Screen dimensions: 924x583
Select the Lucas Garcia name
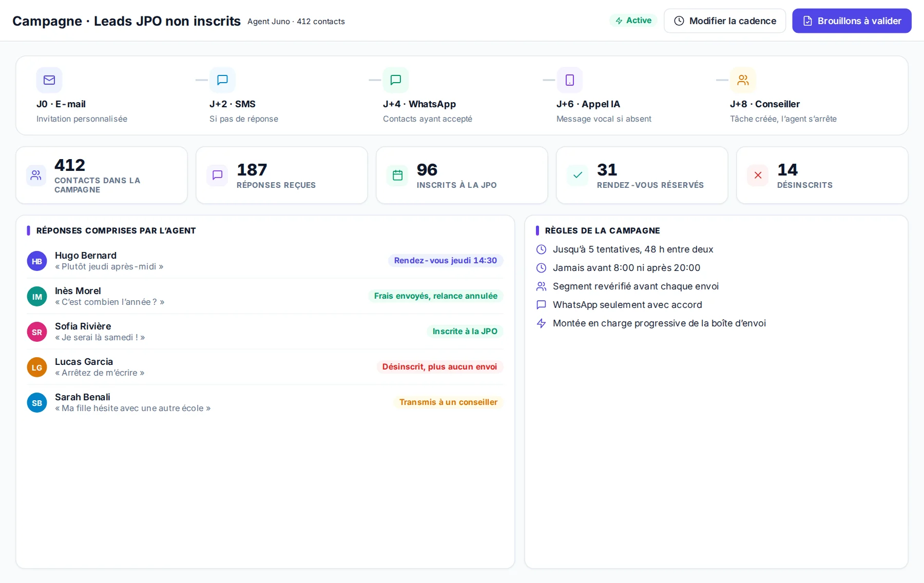84,362
